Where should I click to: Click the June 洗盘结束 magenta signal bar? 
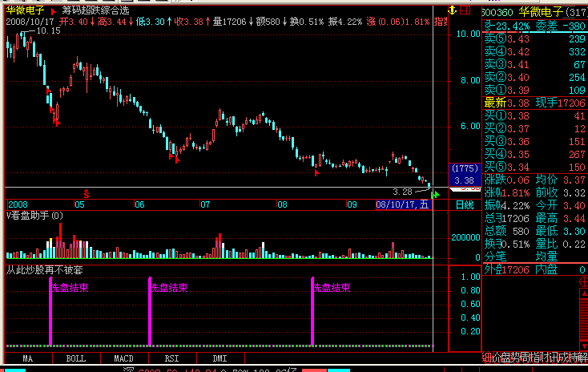150,312
